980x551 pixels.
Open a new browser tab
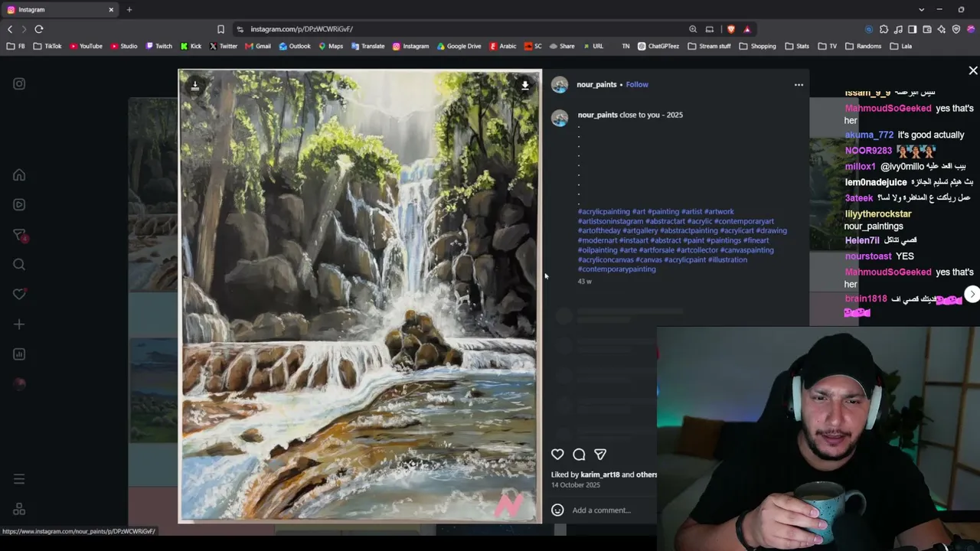(x=129, y=10)
